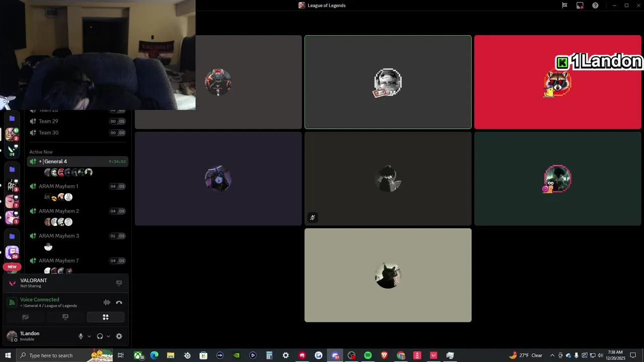Join the ARAM Mayhem 3 voice channel
The width and height of the screenshot is (644, 362).
(77, 236)
